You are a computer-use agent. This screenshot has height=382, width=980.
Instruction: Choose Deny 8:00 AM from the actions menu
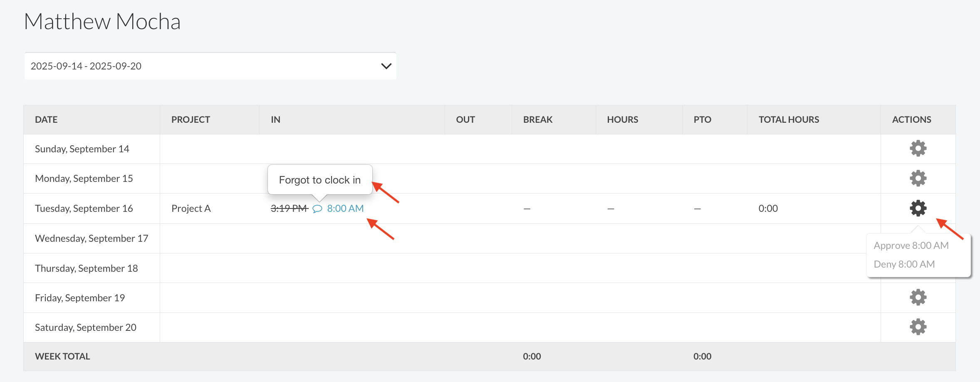coord(904,264)
